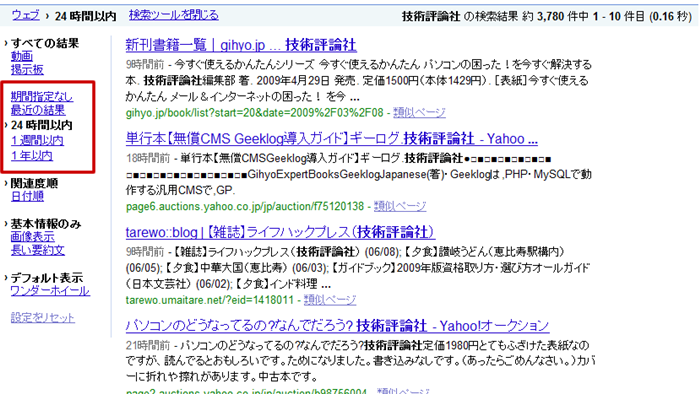Click 設定をリセット link
The width and height of the screenshot is (700, 394).
tap(42, 318)
